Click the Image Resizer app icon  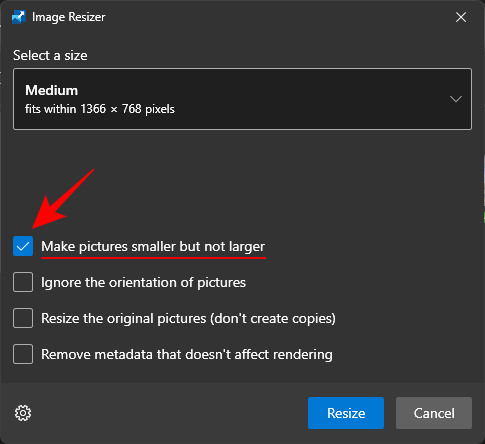(19, 17)
